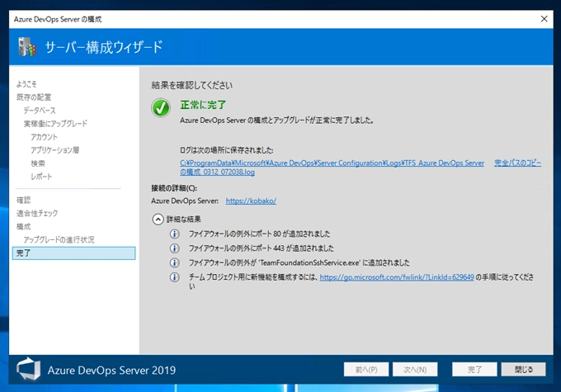Click ログは次の場所に保存されました label
This screenshot has height=392, width=561.
[x=227, y=150]
